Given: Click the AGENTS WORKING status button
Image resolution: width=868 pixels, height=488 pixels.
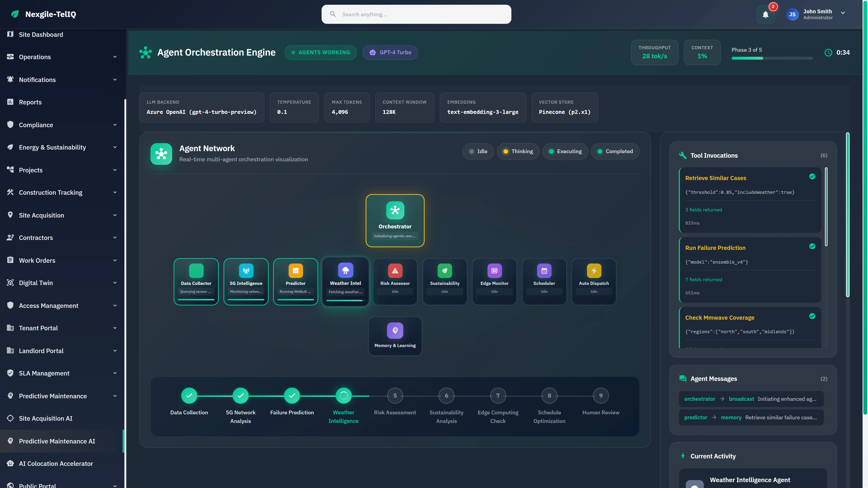Looking at the screenshot, I should point(321,52).
